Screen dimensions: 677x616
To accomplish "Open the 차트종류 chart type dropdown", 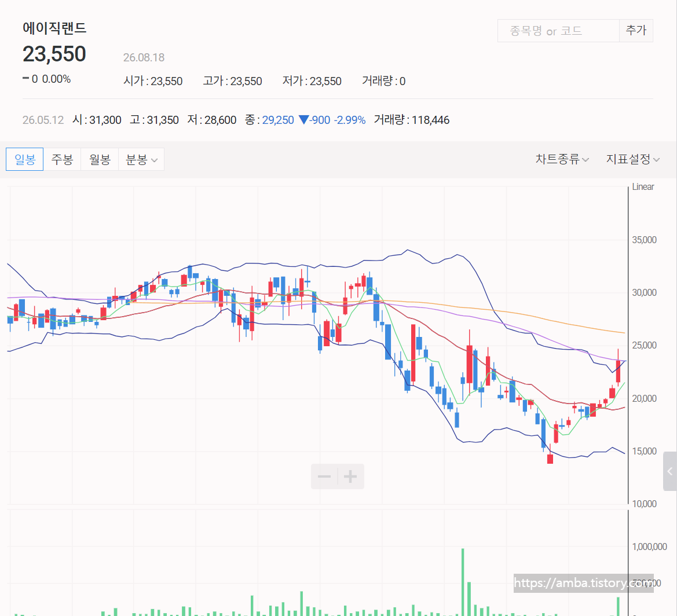I will click(x=562, y=159).
